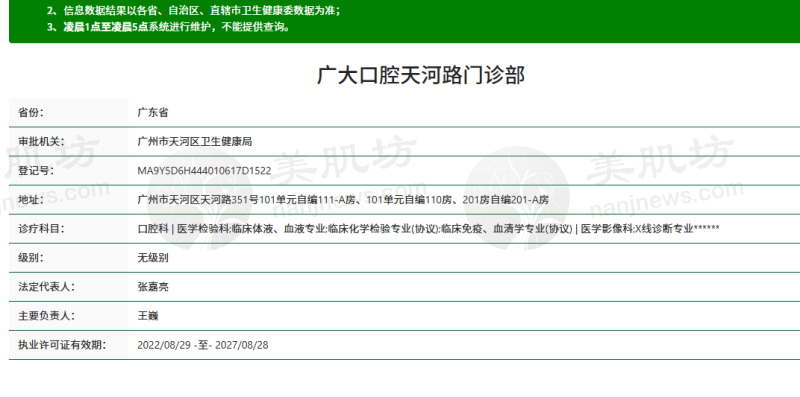The image size is (800, 397).
Task: Select the 地址 label
Action: (31, 200)
